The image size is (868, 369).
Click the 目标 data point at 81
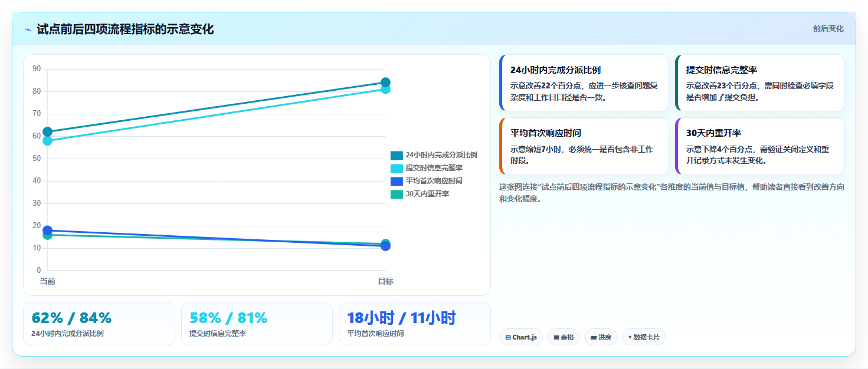(385, 90)
